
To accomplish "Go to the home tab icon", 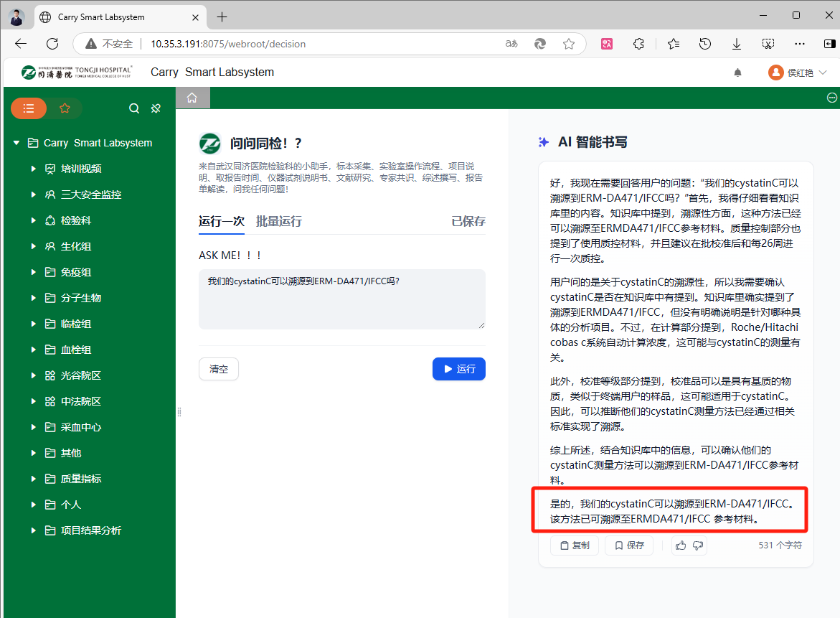I will click(192, 98).
